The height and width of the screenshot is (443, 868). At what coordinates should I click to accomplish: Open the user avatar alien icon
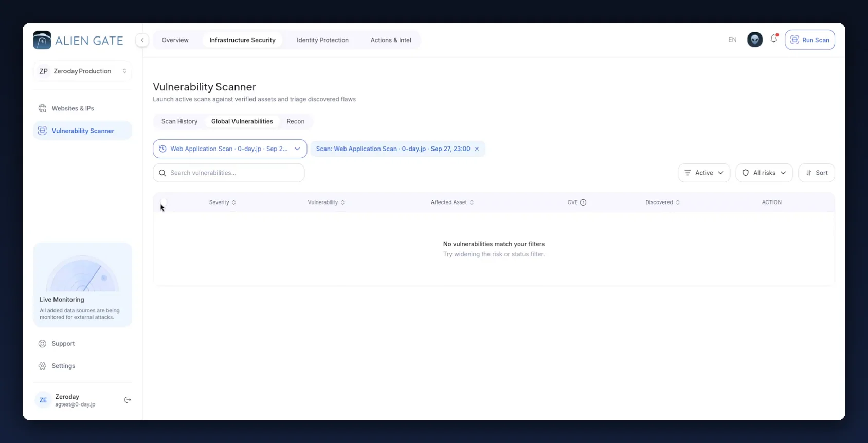tap(754, 40)
